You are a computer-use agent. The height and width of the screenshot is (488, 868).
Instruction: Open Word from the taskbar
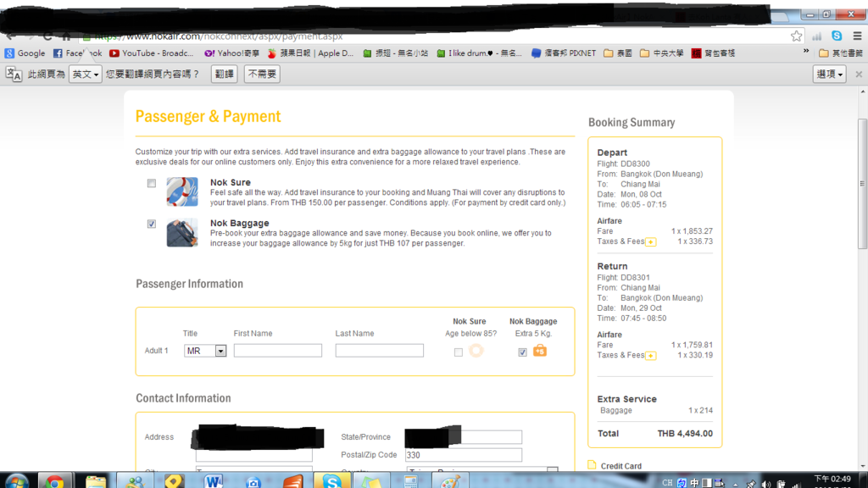click(213, 481)
